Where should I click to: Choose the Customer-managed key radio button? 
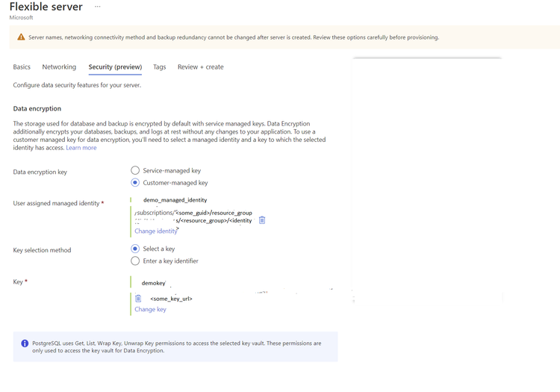[135, 183]
